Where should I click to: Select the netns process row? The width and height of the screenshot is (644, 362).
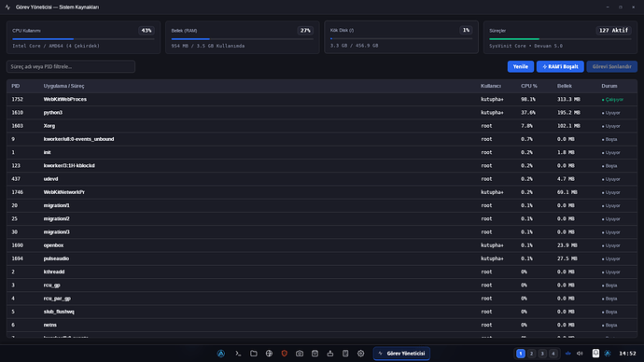tap(322, 325)
